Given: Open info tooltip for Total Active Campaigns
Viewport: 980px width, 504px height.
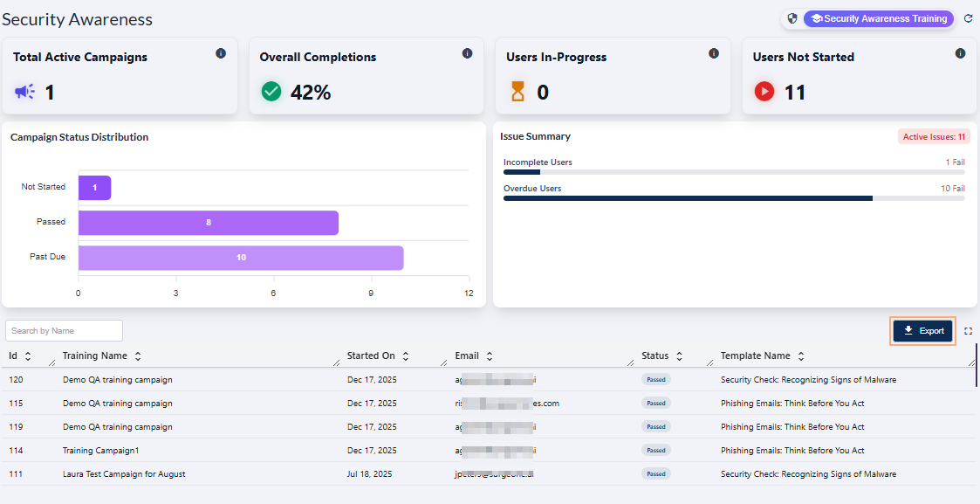Looking at the screenshot, I should pyautogui.click(x=221, y=53).
